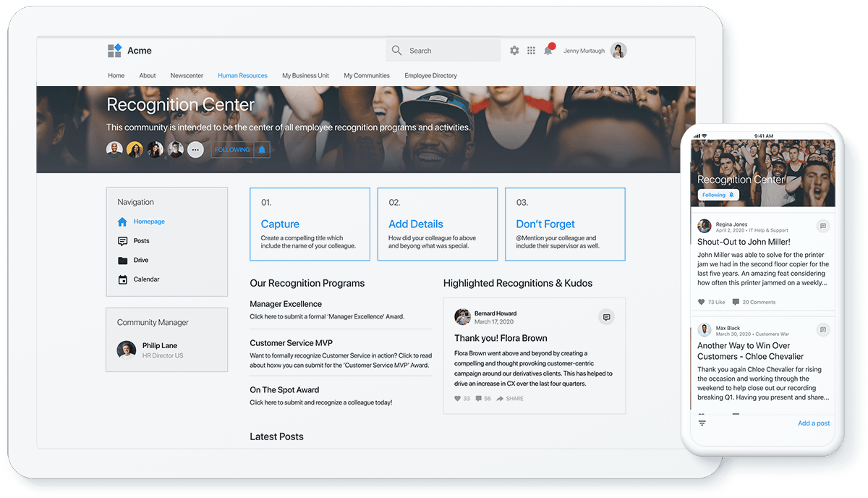
Task: Open Shout-Out to John Miller! post
Action: coord(744,242)
